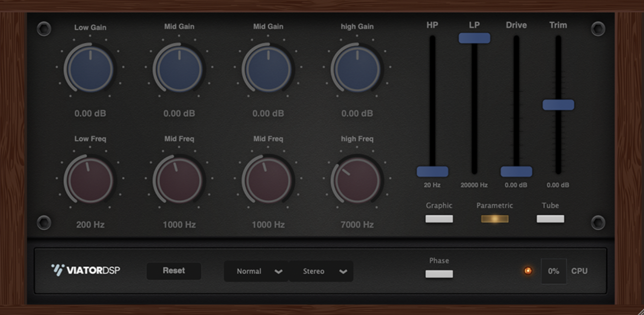Click the 20 Hz HP value
The image size is (644, 315).
432,185
